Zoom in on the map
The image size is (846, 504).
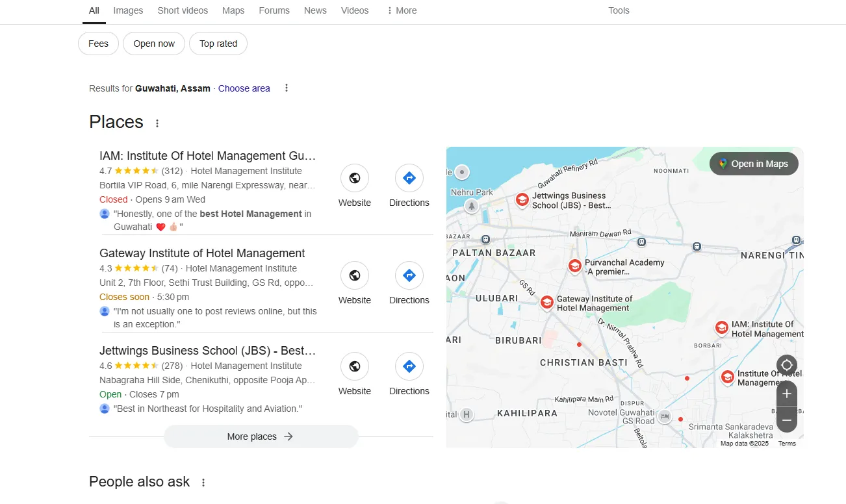[787, 394]
